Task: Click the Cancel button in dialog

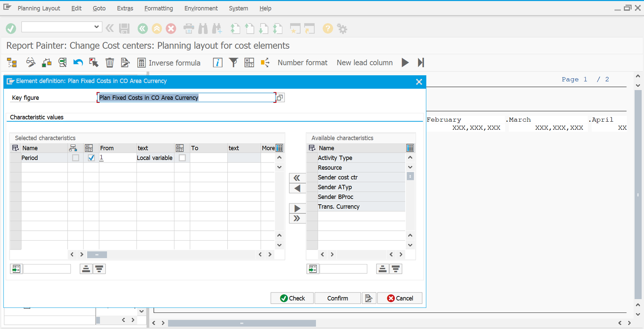Action: [x=400, y=298]
